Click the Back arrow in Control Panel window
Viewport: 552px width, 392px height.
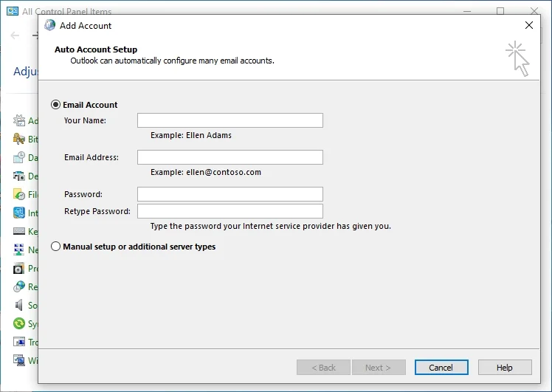coord(15,35)
